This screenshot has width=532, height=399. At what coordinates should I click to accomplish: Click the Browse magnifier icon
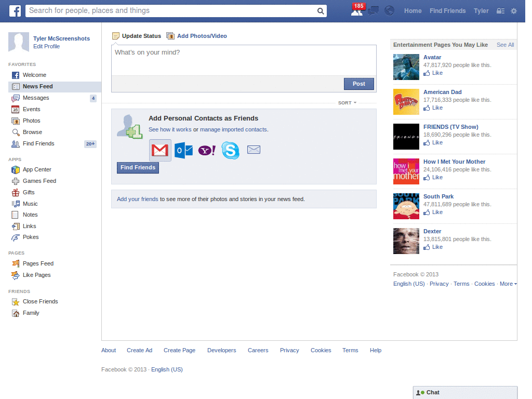16,132
